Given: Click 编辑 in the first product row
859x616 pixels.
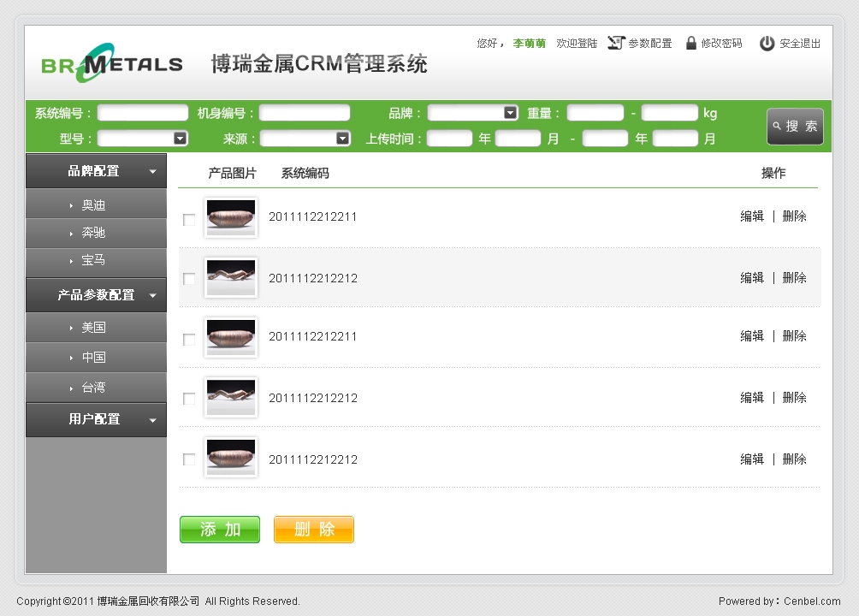Looking at the screenshot, I should 752,216.
